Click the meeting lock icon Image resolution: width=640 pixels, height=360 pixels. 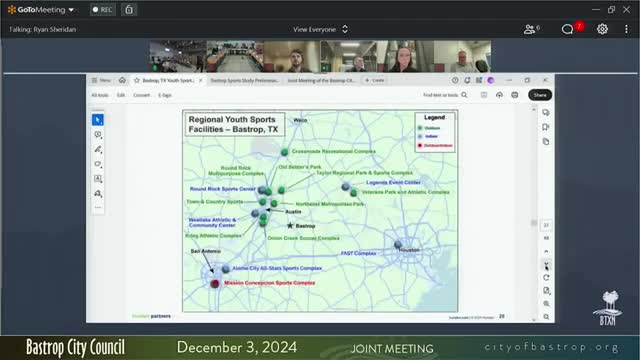coord(129,9)
